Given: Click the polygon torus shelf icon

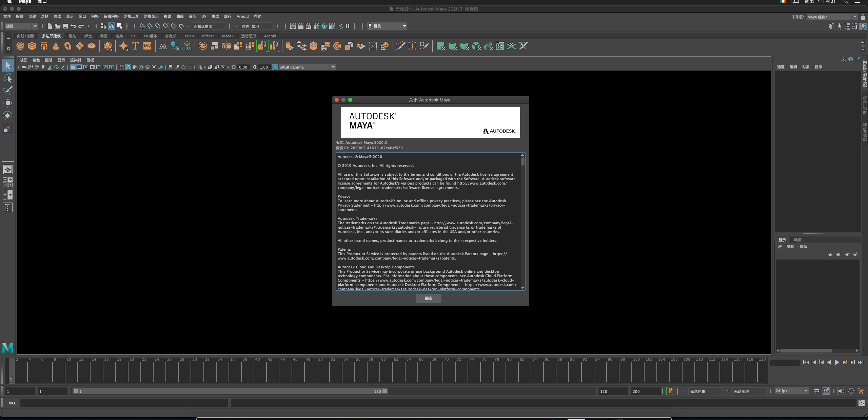Looking at the screenshot, I should tap(68, 46).
